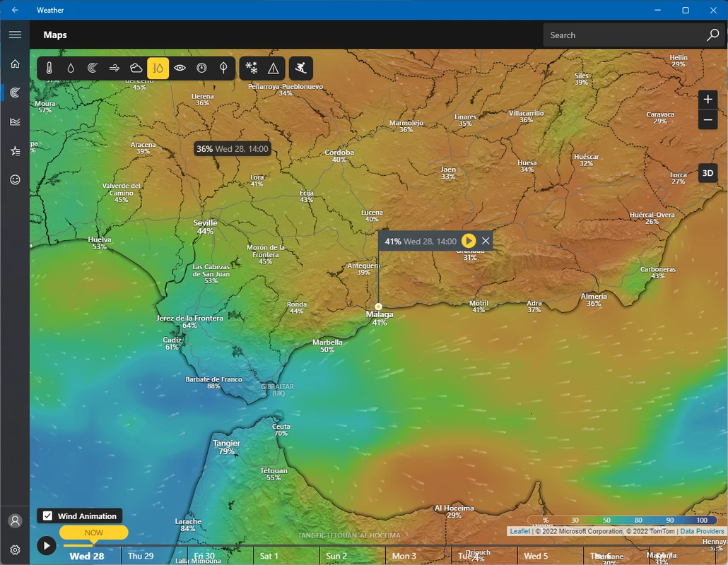Click the Lorca 27% city label
This screenshot has width=728, height=565.
(679, 178)
